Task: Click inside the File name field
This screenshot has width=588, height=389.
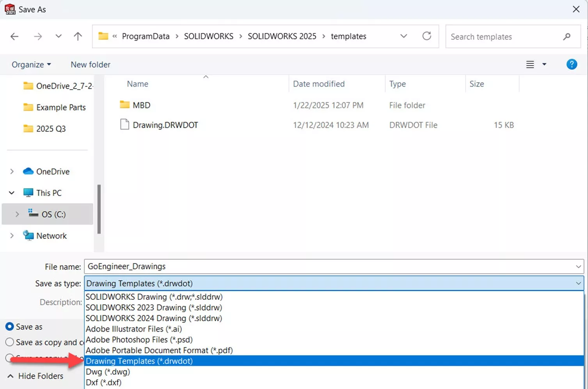Action: [x=273, y=266]
